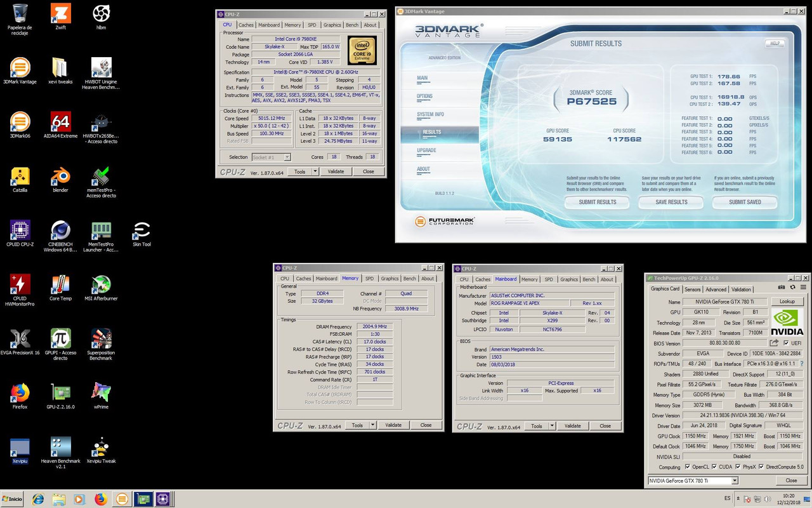812x508 pixels.
Task: Open the wPrime desktop icon
Action: pos(101,396)
